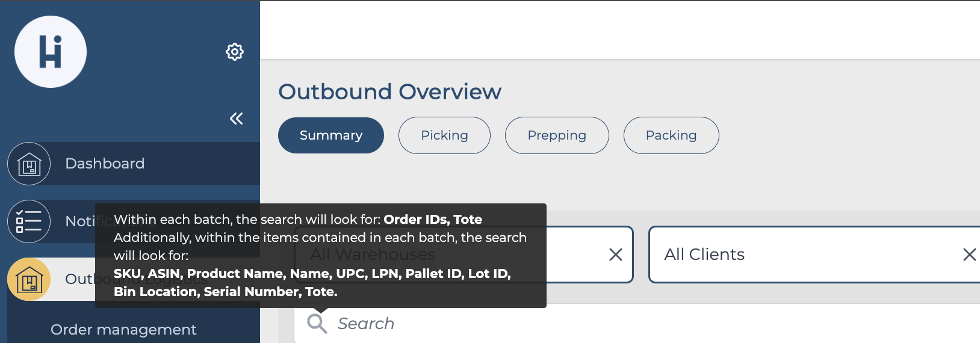
Task: Open Order management submenu link
Action: coord(123,329)
